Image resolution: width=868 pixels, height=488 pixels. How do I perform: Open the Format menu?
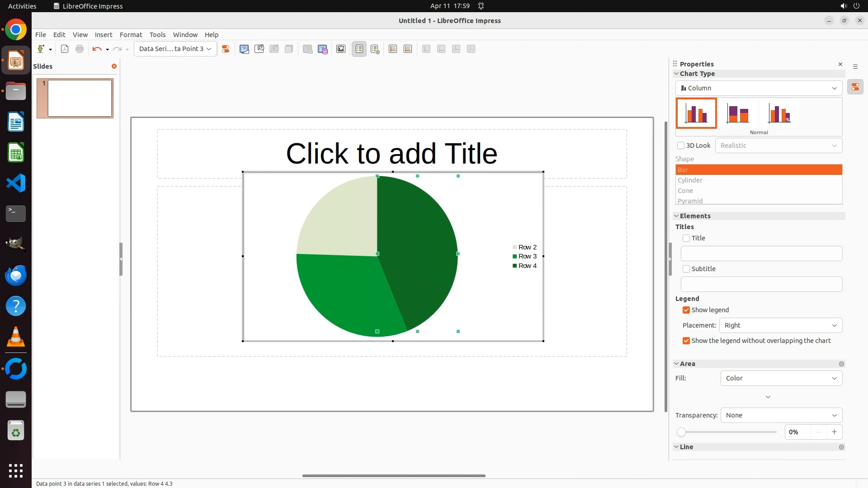(131, 35)
